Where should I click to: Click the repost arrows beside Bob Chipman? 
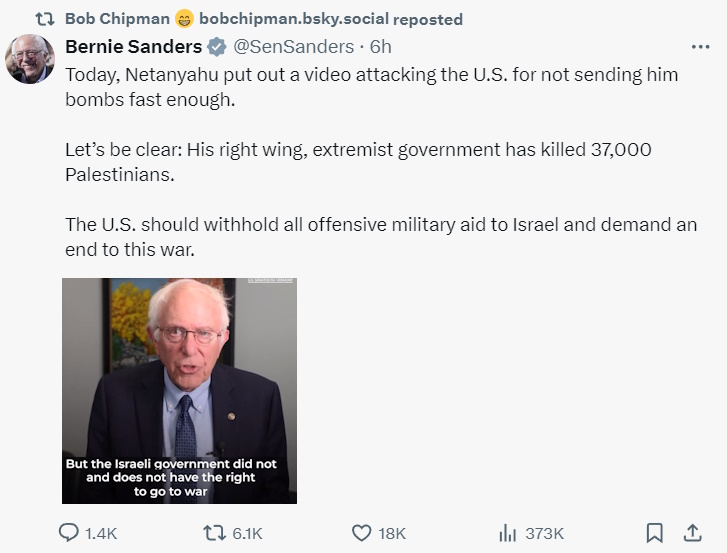[45, 18]
